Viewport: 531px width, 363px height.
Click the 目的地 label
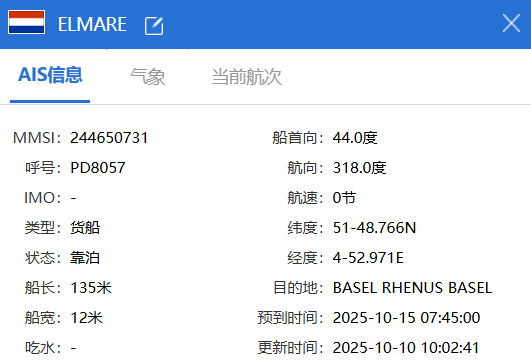pyautogui.click(x=298, y=288)
